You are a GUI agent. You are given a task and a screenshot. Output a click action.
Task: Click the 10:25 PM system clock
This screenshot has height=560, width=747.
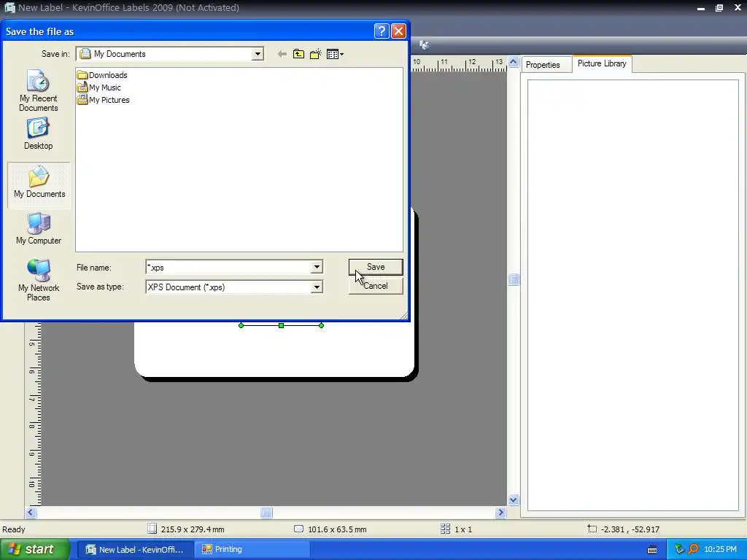pos(720,550)
